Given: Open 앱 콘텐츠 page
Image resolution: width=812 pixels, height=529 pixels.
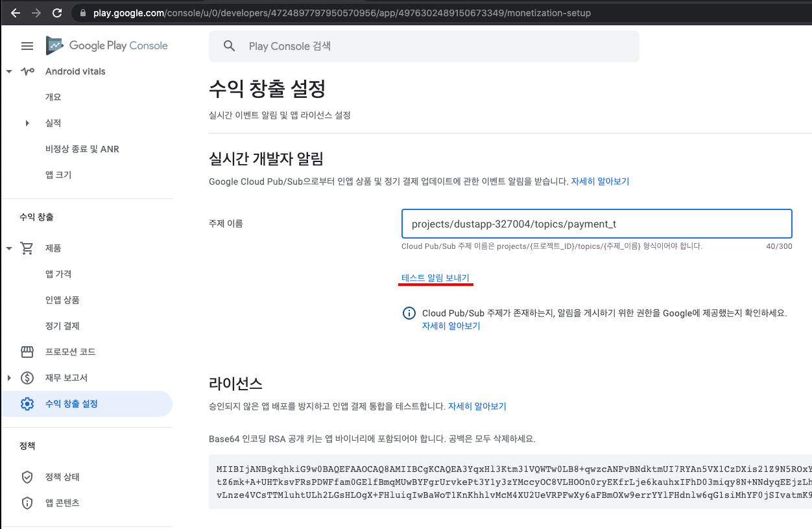Looking at the screenshot, I should pos(62,503).
